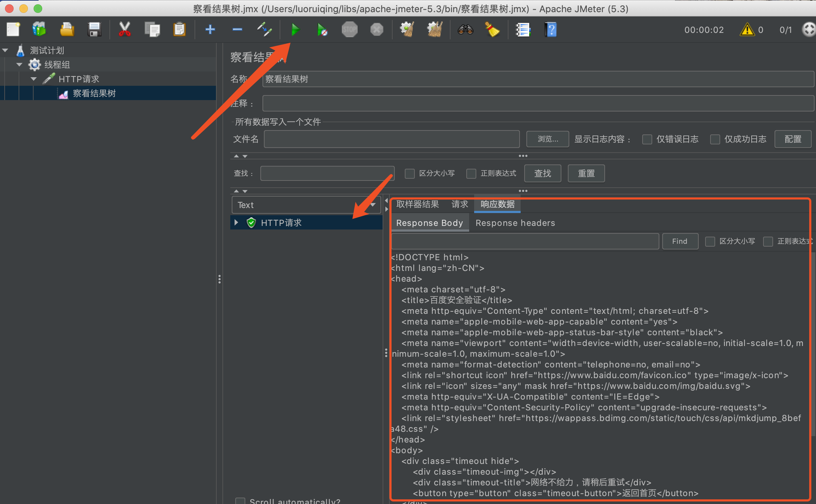Screen dimensions: 816x504
Task: Switch to the 响应数据 tab
Action: click(497, 204)
